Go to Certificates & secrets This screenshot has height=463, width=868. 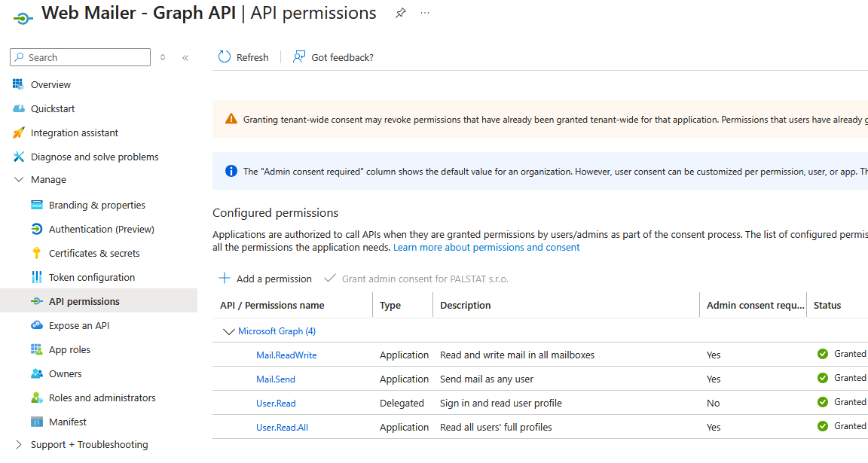(x=94, y=254)
